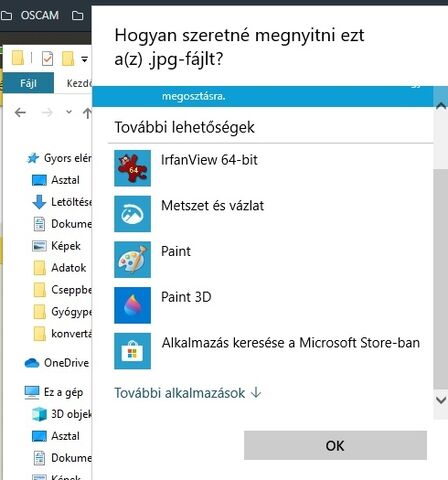Open the quick access toolbar dropdown arrow
Screen dimensions: 448x480
[84, 59]
